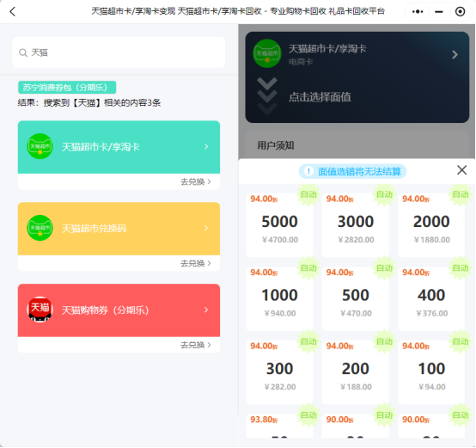This screenshot has height=448, width=476.
Task: Click the ¥1880.00 payout price
Action: point(432,240)
